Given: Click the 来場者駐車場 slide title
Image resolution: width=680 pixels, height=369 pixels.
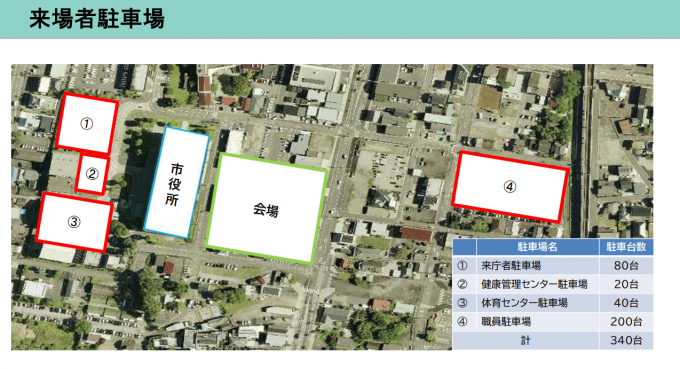Looking at the screenshot, I should (x=97, y=19).
